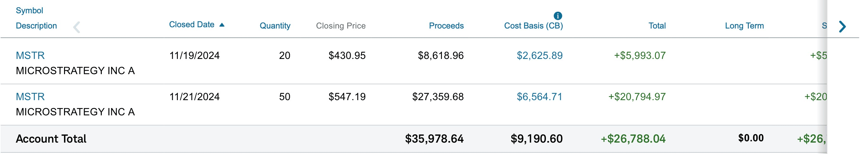The height and width of the screenshot is (154, 868).
Task: Sort by the Closed Date column header
Action: 191,25
